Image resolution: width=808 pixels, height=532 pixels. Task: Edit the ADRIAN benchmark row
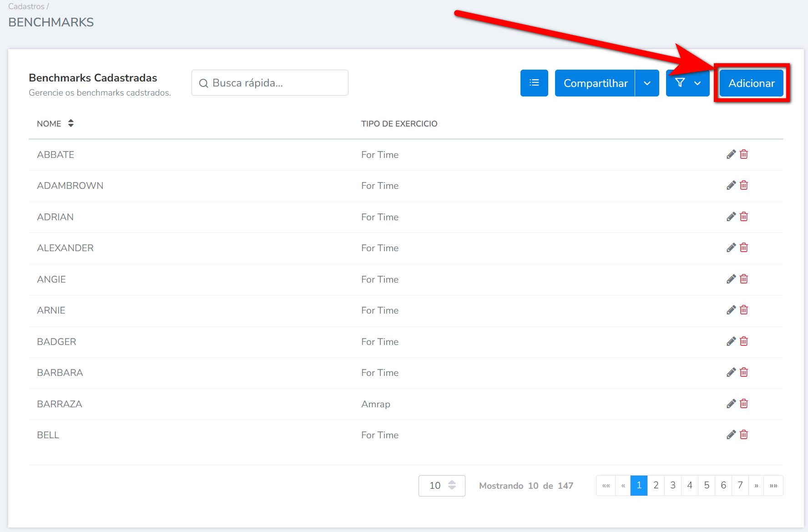731,217
